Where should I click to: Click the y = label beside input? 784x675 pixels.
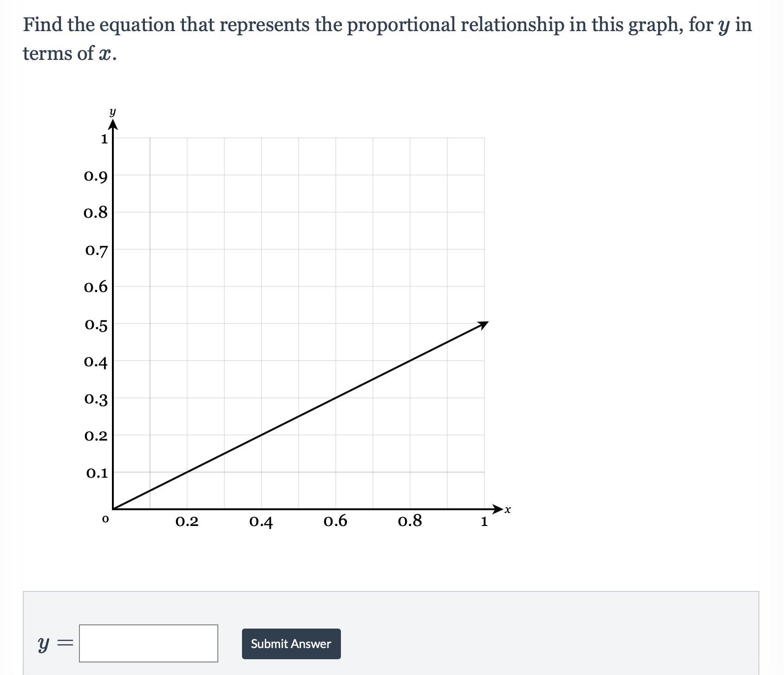pos(55,644)
